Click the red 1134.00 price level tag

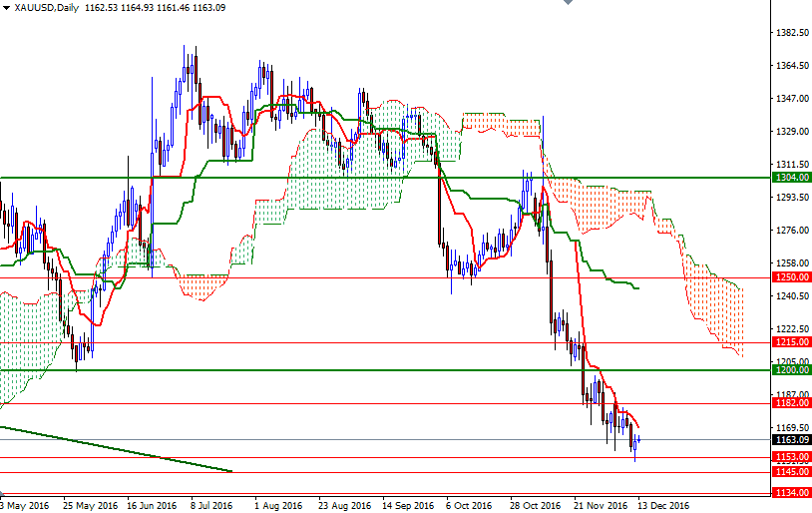(x=791, y=492)
